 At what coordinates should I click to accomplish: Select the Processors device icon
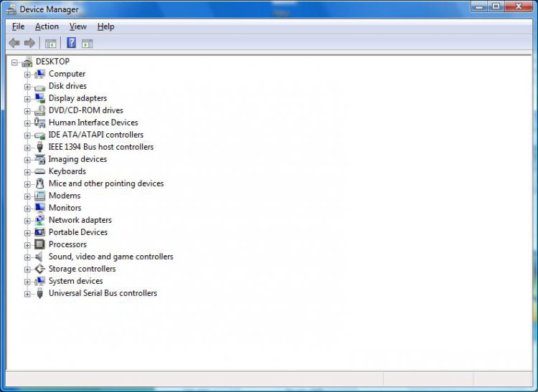(39, 244)
